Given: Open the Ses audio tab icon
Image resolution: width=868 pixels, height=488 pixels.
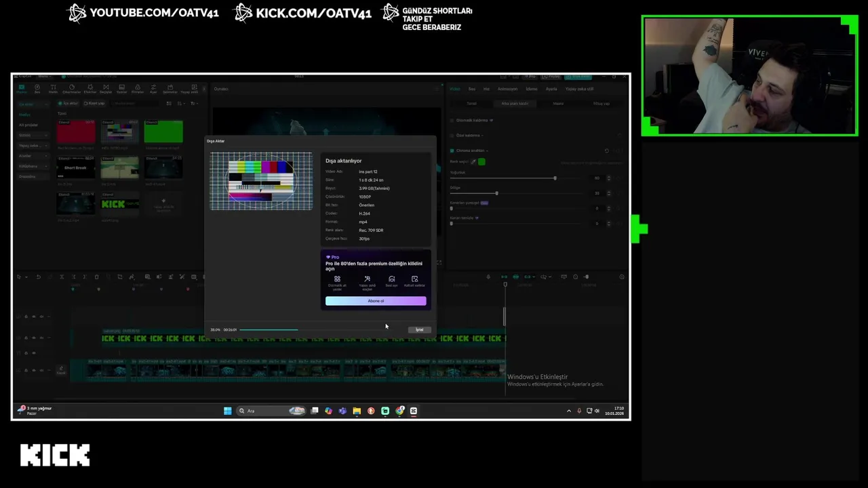Looking at the screenshot, I should [x=37, y=89].
